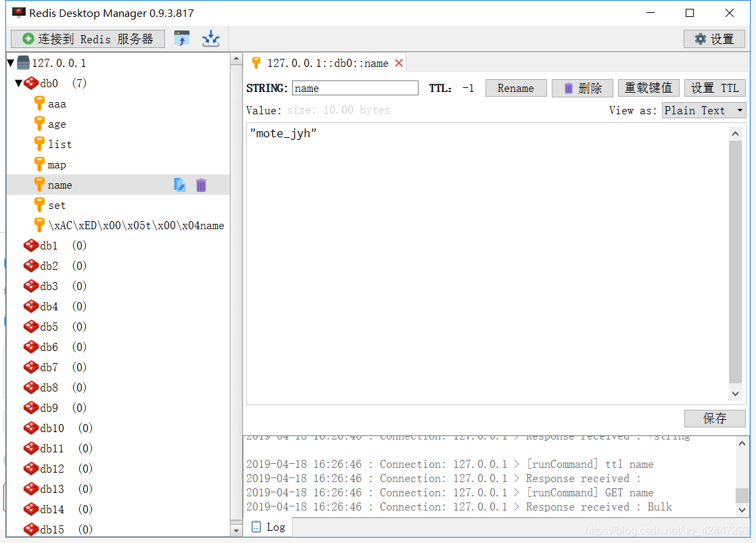Viewport: 756px width, 543px height.
Task: Click the 重载键值 reload value button
Action: click(x=648, y=89)
